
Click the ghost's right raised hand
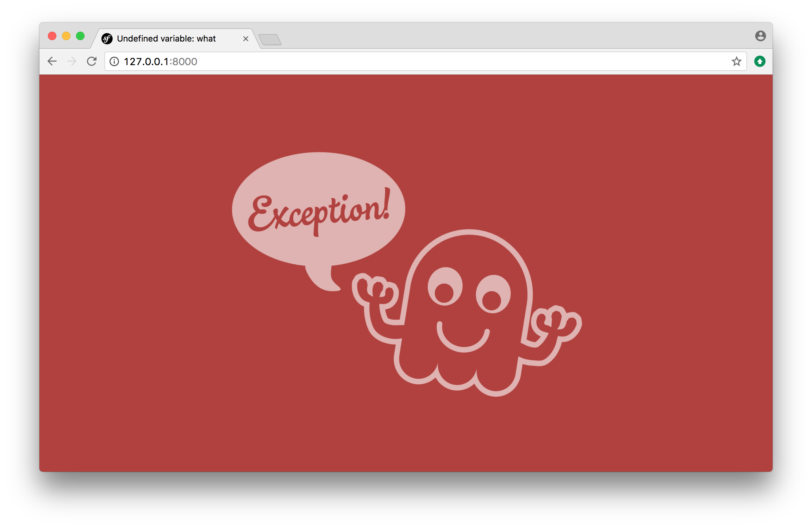(x=556, y=322)
